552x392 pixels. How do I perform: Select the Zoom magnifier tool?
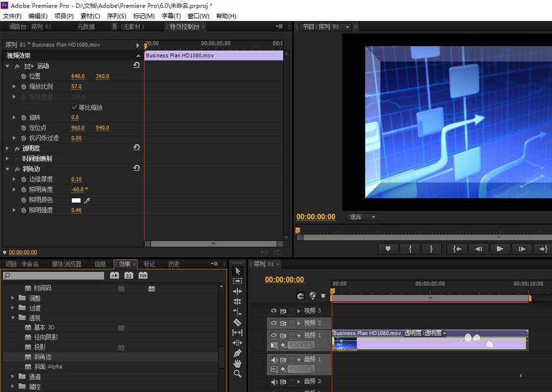click(x=237, y=374)
